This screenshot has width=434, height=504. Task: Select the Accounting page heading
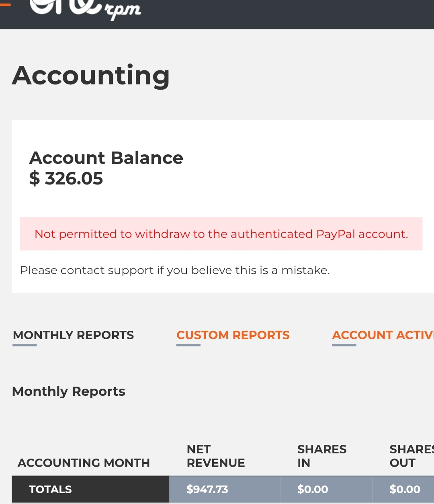click(x=91, y=76)
